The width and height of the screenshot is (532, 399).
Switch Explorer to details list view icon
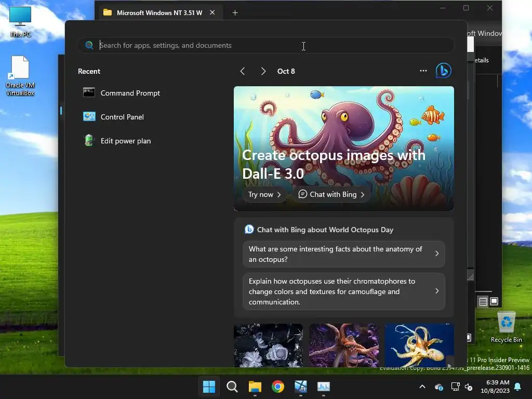click(483, 301)
